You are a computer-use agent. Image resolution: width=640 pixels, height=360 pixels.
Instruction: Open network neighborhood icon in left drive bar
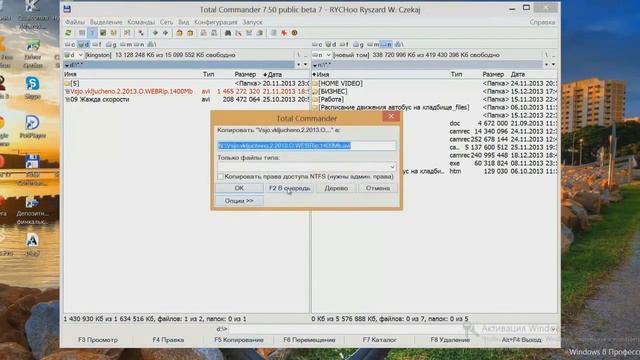151,44
